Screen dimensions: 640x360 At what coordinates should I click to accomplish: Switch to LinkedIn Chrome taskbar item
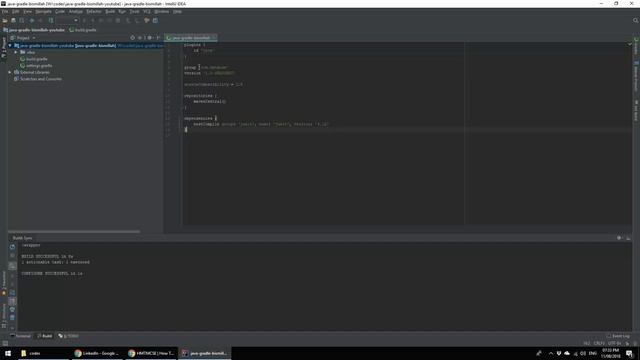tap(97, 353)
